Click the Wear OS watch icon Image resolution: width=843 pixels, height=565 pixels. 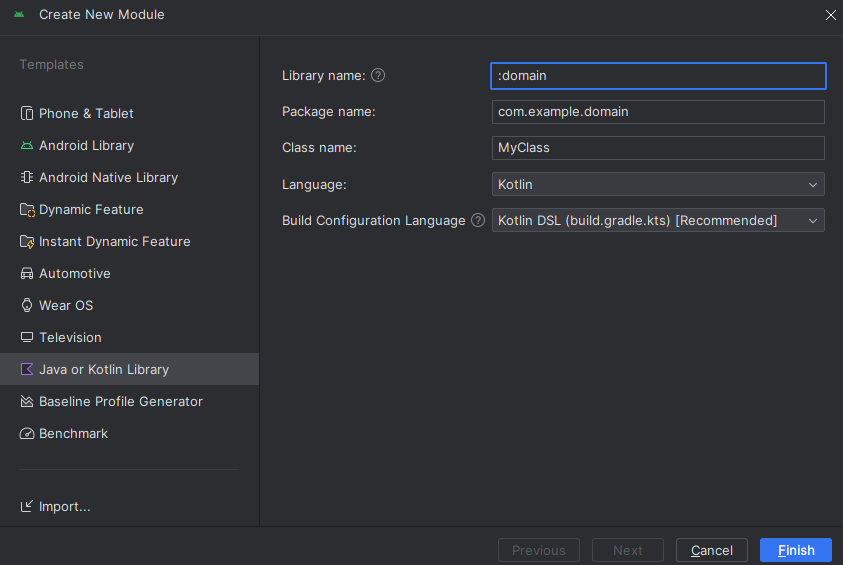[x=26, y=305]
